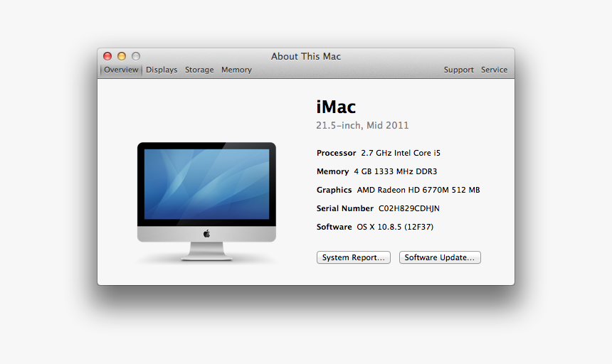Click the greyed-out zoom window button
The height and width of the screenshot is (364, 612).
(x=136, y=56)
